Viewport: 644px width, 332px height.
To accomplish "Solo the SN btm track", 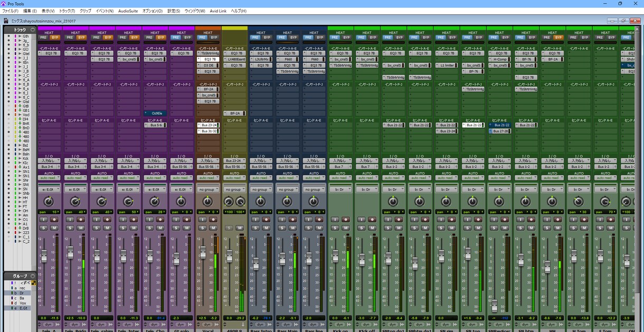I will (x=520, y=228).
